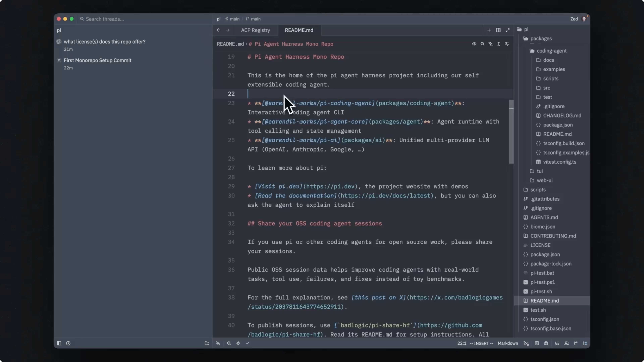Open user avatar menu in title bar

[x=584, y=19]
